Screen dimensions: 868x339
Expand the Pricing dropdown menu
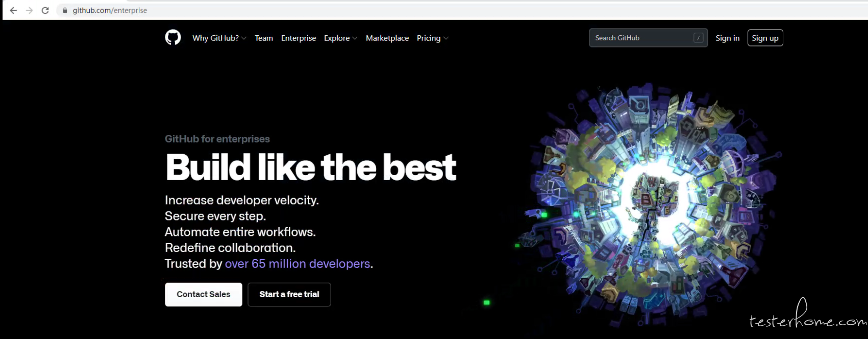coord(433,38)
